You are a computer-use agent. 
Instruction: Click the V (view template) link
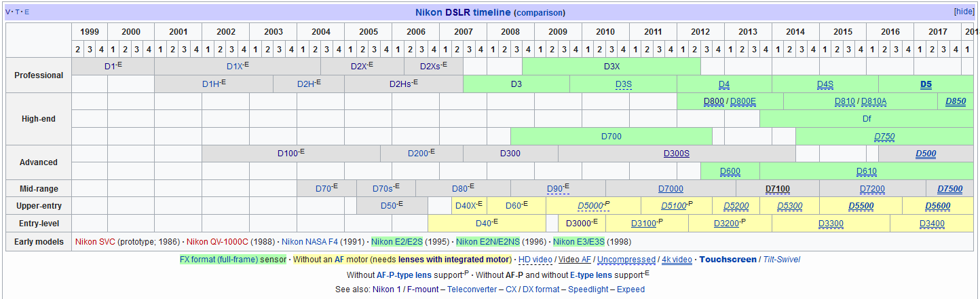pos(7,12)
